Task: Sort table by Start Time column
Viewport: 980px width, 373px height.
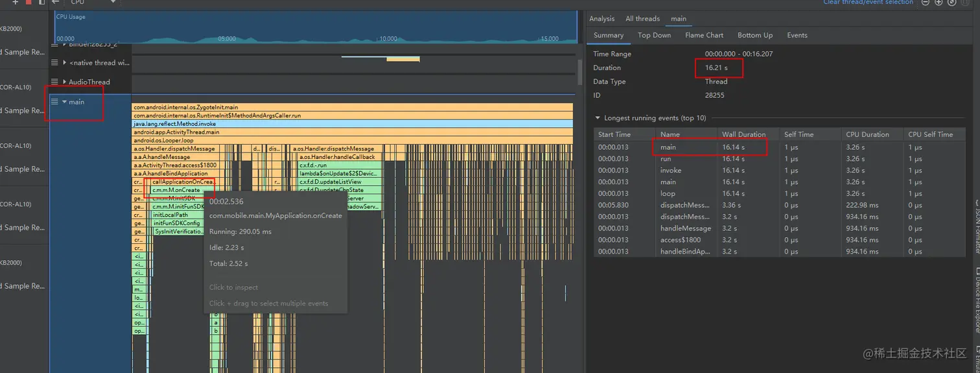Action: pos(624,134)
